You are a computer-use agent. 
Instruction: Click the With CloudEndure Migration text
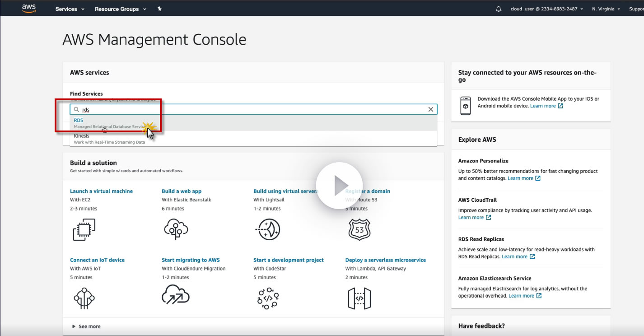(x=194, y=269)
